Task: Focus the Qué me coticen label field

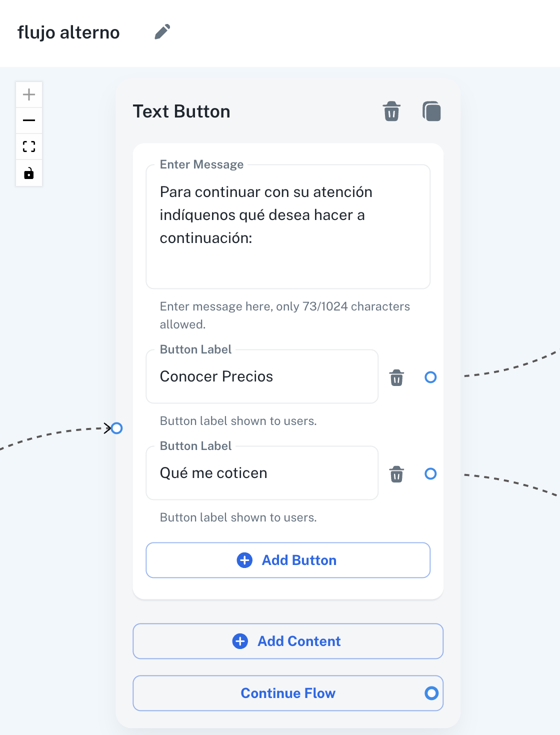Action: pyautogui.click(x=261, y=473)
